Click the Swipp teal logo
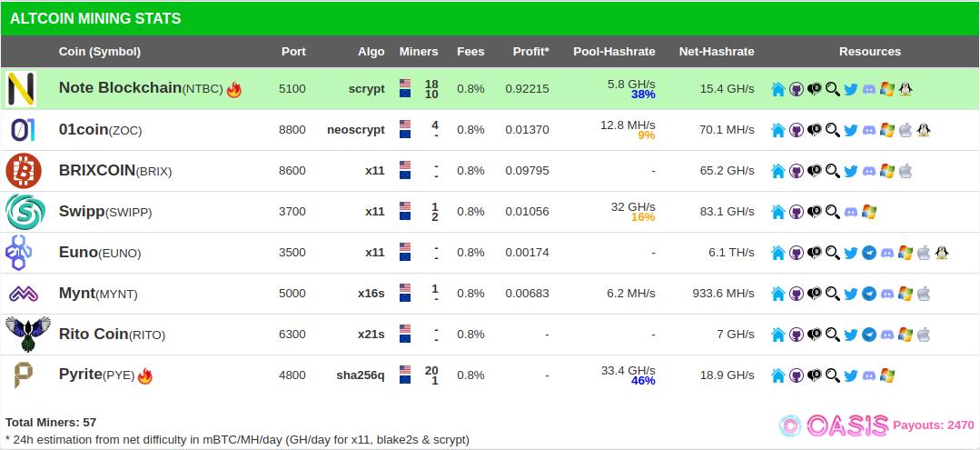The height and width of the screenshot is (450, 980). pos(25,212)
